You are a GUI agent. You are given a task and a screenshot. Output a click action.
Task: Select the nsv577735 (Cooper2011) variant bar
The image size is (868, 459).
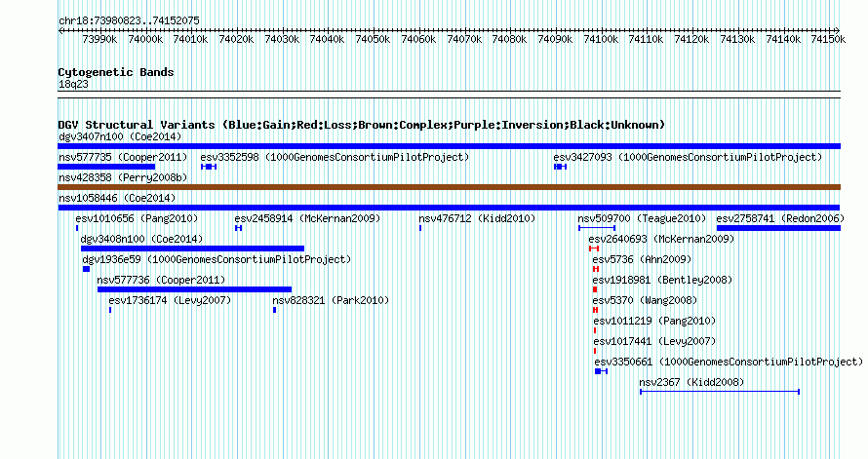(x=106, y=167)
